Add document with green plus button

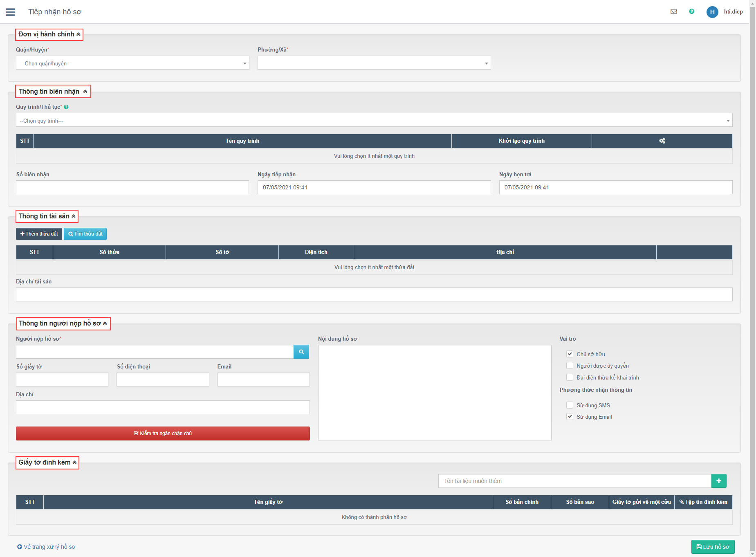coord(719,481)
